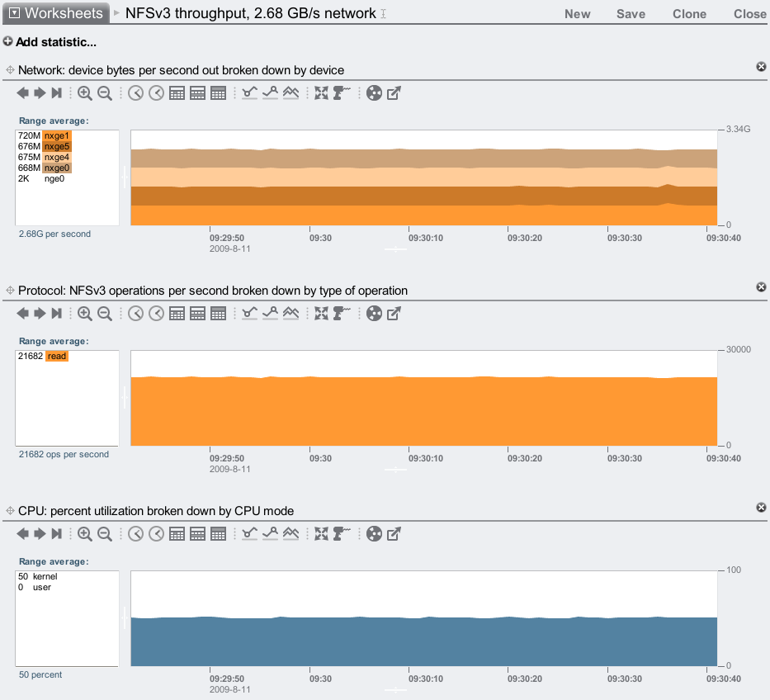Create a New worksheet
The height and width of the screenshot is (700, 770).
(577, 14)
